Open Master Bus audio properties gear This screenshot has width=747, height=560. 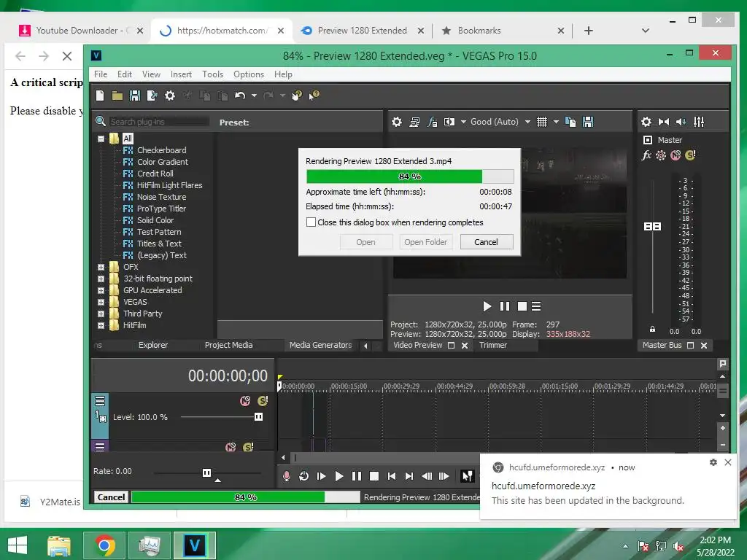click(x=646, y=122)
